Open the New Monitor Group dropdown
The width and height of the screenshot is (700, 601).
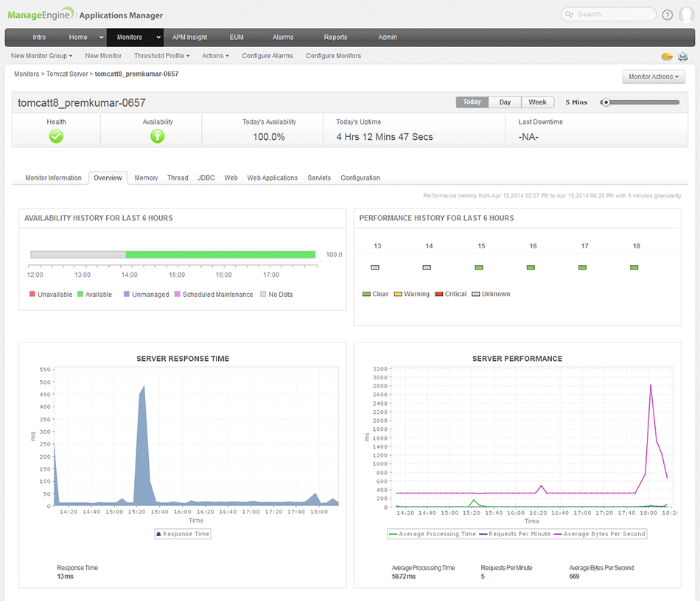click(x=42, y=56)
